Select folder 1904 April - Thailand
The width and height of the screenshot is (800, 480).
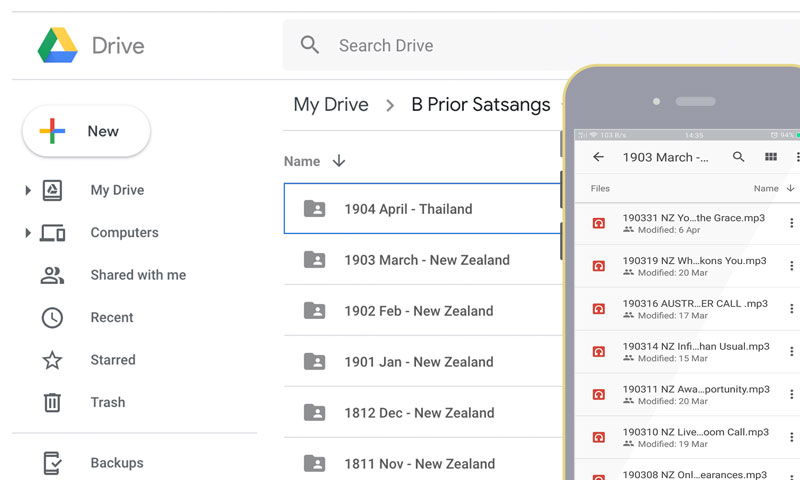[422, 209]
